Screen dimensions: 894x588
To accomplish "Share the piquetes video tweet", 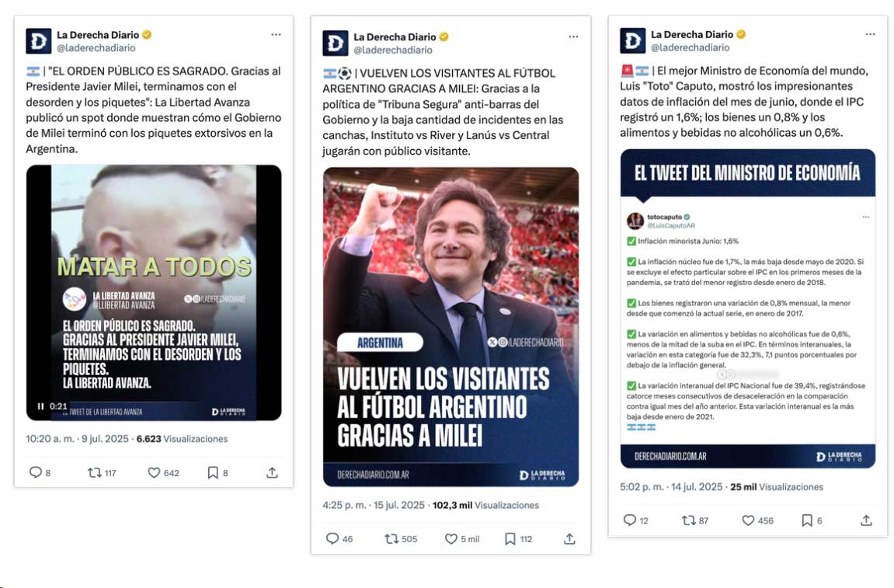I will coord(272,473).
